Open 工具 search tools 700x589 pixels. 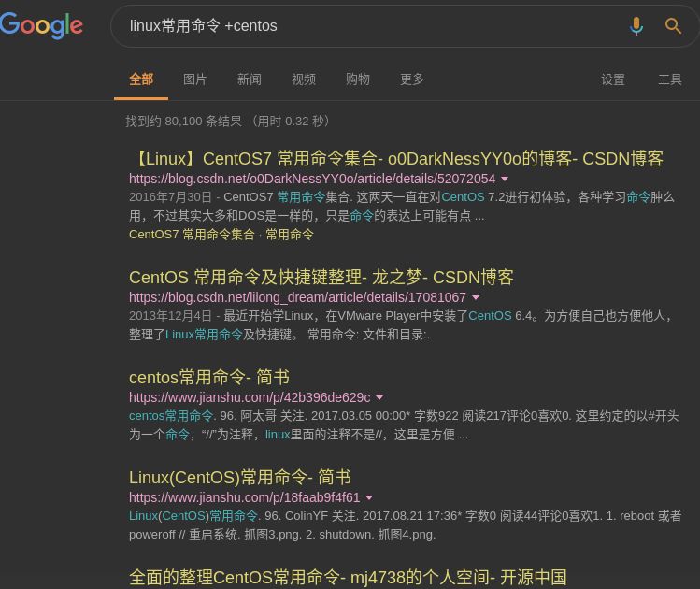670,79
